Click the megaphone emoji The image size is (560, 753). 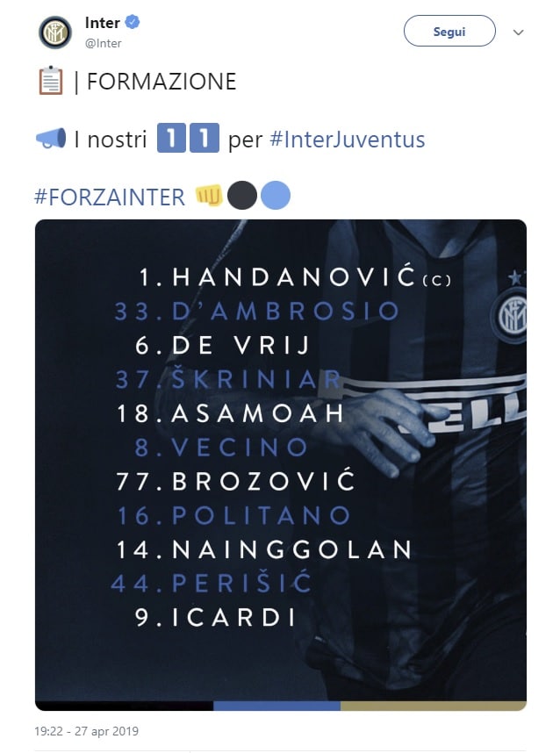coord(51,139)
